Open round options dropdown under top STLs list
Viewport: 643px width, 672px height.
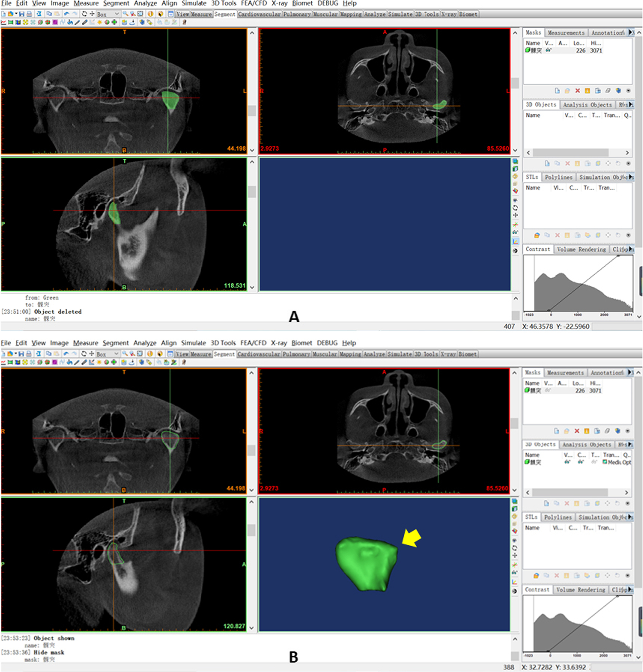(629, 235)
